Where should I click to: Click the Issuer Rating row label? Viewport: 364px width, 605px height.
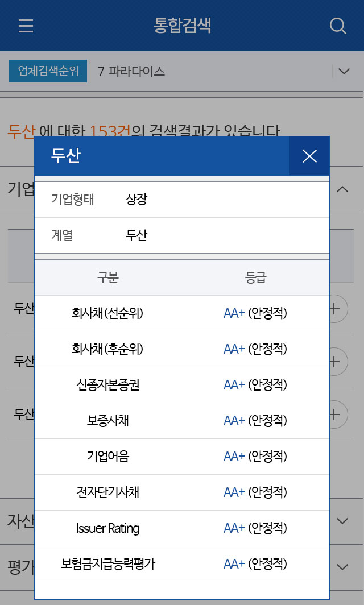point(107,528)
